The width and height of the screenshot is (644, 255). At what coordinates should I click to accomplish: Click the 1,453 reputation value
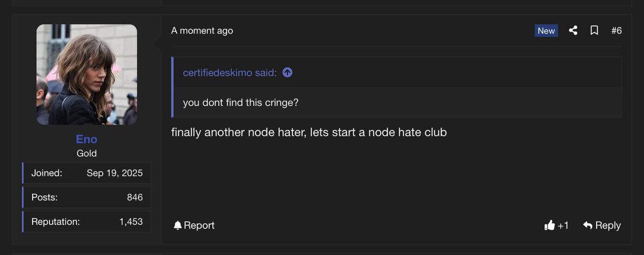[x=131, y=222]
